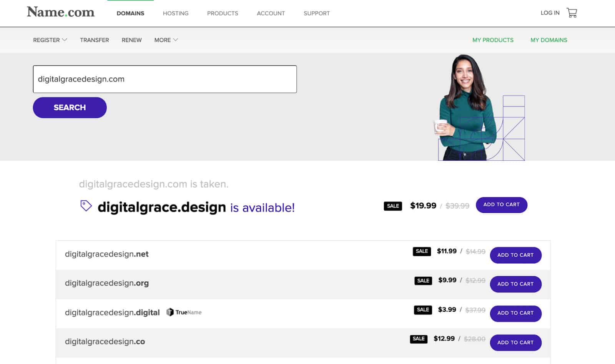Add digitalgracedesign.org to cart
Viewport: 615px width, 364px height.
tap(515, 284)
